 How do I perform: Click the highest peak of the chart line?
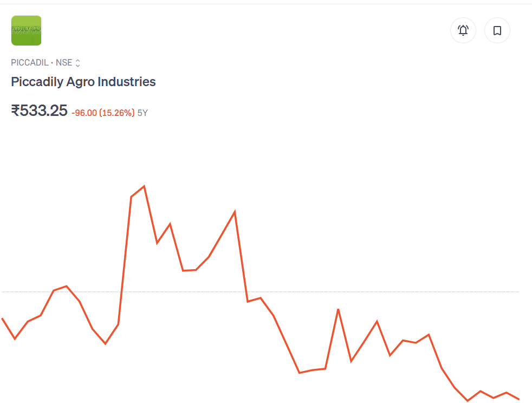coord(144,186)
